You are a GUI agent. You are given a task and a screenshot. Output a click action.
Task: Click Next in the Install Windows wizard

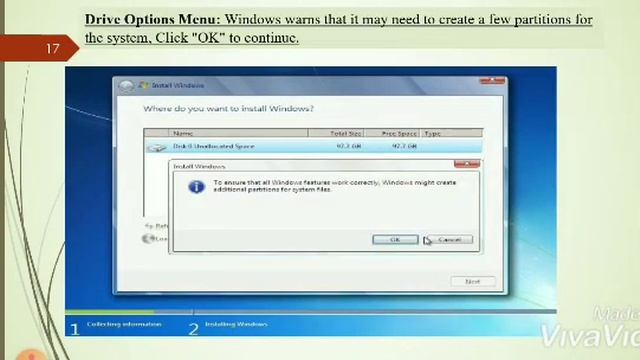tap(473, 282)
